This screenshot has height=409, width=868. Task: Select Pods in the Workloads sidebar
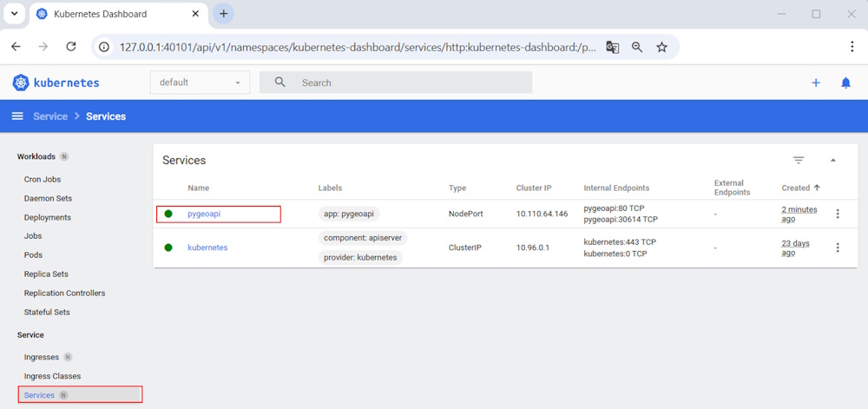click(33, 255)
